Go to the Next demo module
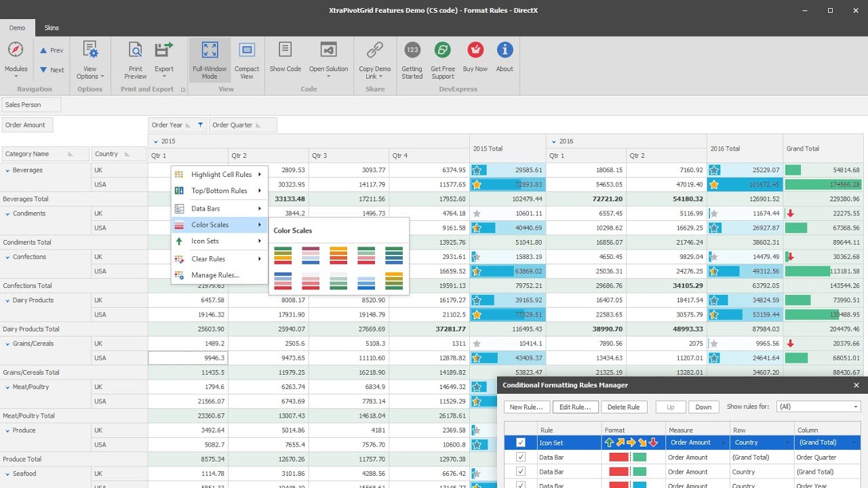The image size is (868, 488). pos(52,70)
